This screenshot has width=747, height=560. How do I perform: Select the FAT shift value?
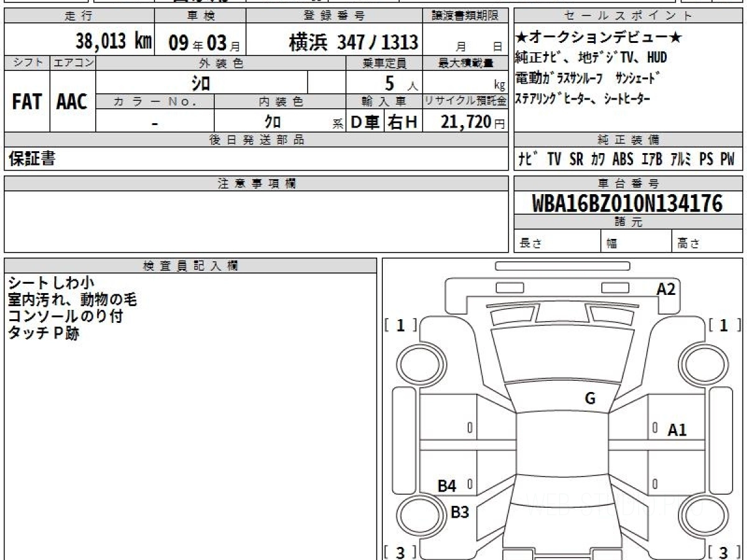26,102
